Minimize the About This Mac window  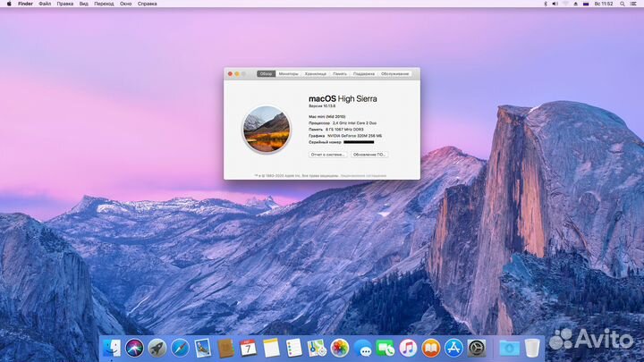237,74
